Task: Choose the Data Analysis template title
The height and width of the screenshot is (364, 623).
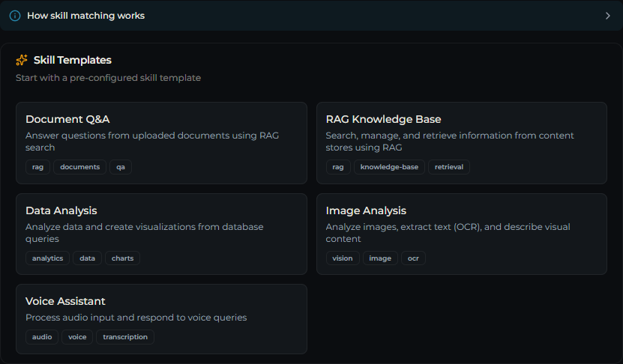Action: 61,210
